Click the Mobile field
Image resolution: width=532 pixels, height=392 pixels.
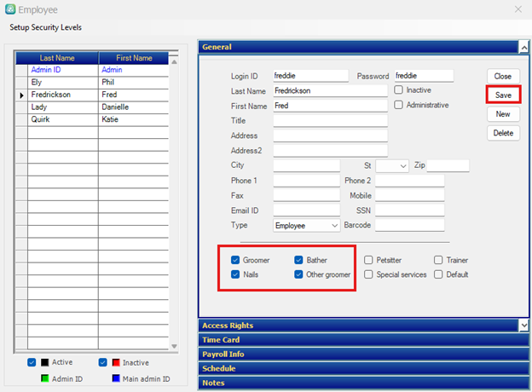click(x=410, y=196)
